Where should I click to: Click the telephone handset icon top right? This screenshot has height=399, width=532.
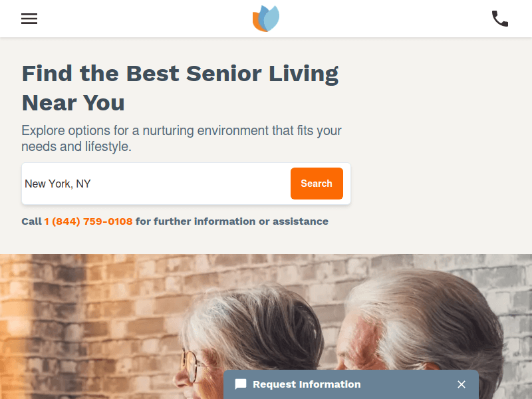pyautogui.click(x=500, y=19)
